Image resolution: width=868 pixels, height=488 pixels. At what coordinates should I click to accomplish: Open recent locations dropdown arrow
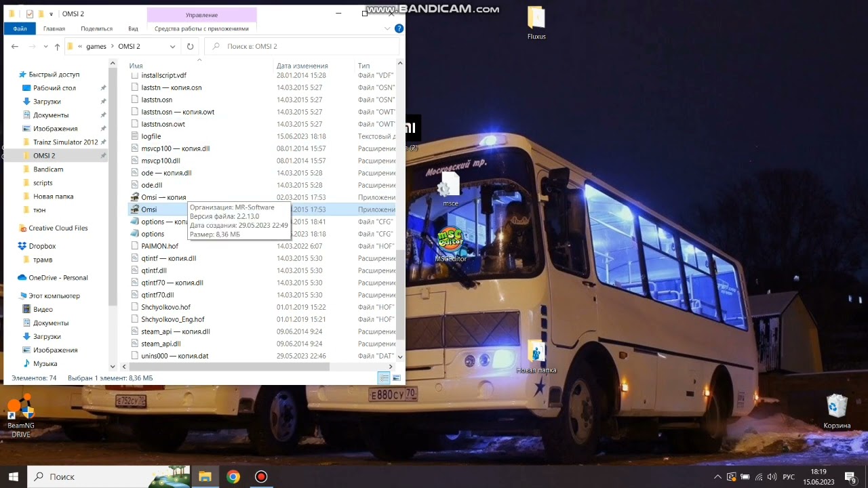point(47,47)
